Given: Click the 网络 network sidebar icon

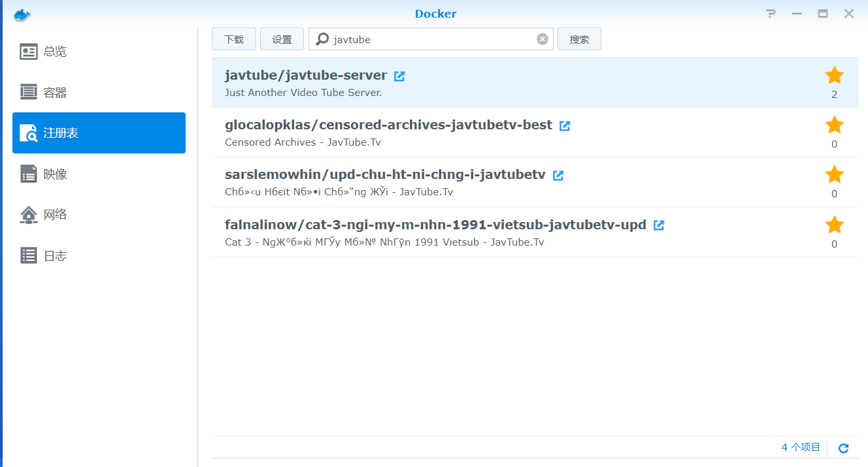Looking at the screenshot, I should pos(29,214).
